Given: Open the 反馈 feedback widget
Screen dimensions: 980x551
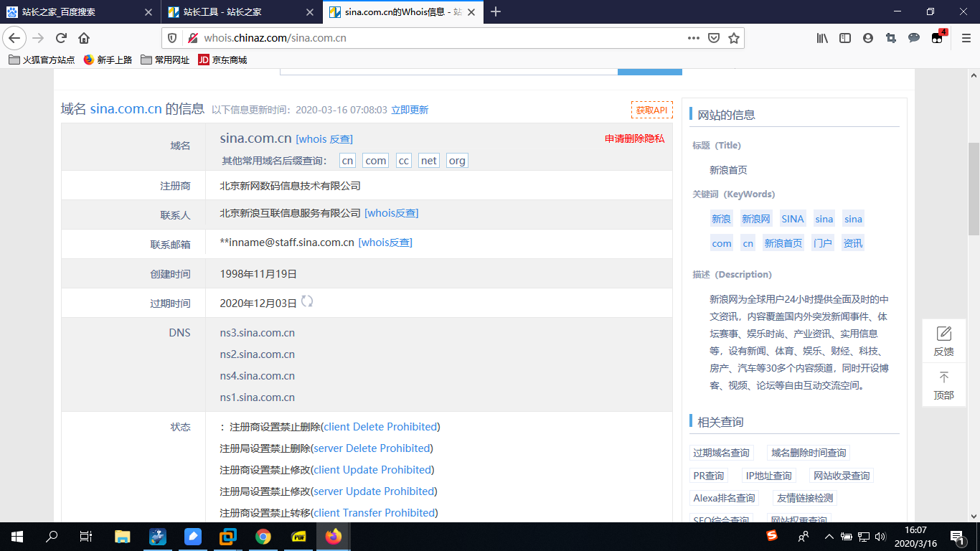Looking at the screenshot, I should coord(943,341).
